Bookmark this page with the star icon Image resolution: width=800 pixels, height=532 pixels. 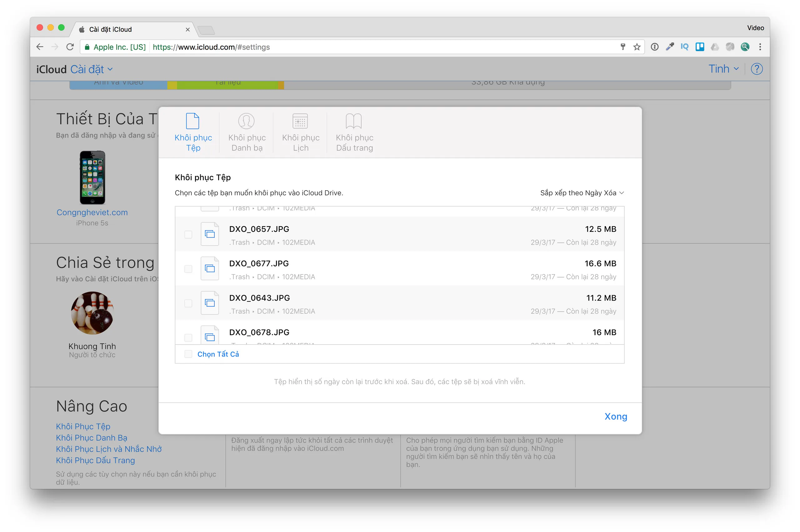[x=637, y=47]
